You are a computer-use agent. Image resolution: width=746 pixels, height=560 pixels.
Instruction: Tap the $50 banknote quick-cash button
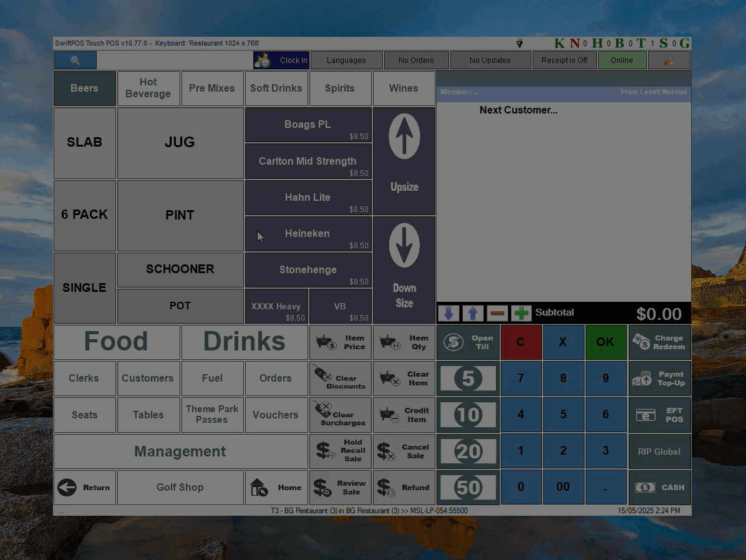468,488
